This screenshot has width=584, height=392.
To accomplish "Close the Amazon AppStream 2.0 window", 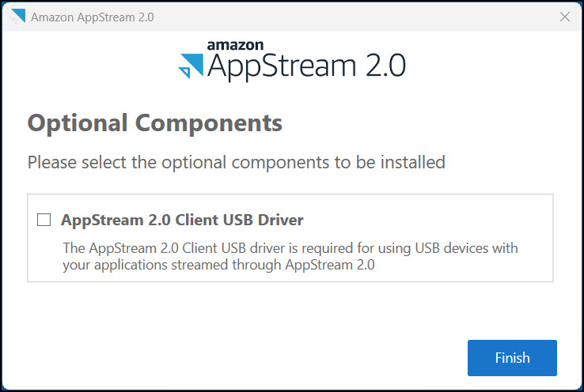I will point(565,17).
